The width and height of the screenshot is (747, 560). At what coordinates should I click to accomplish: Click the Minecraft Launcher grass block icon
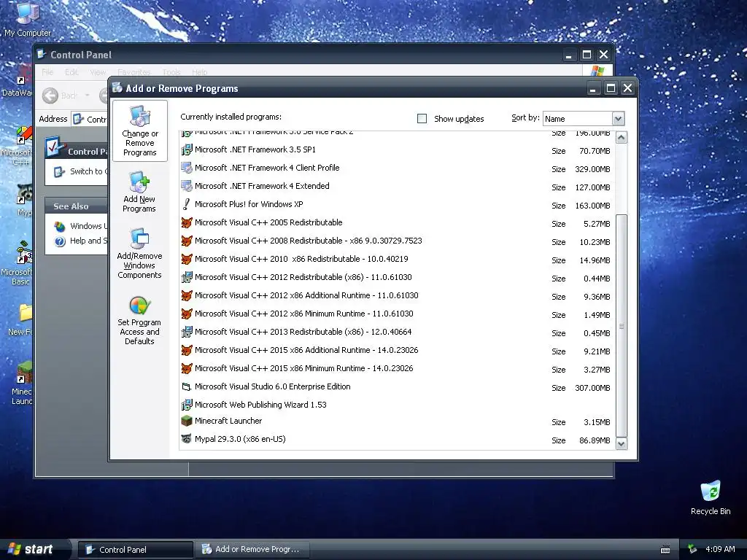tap(186, 421)
